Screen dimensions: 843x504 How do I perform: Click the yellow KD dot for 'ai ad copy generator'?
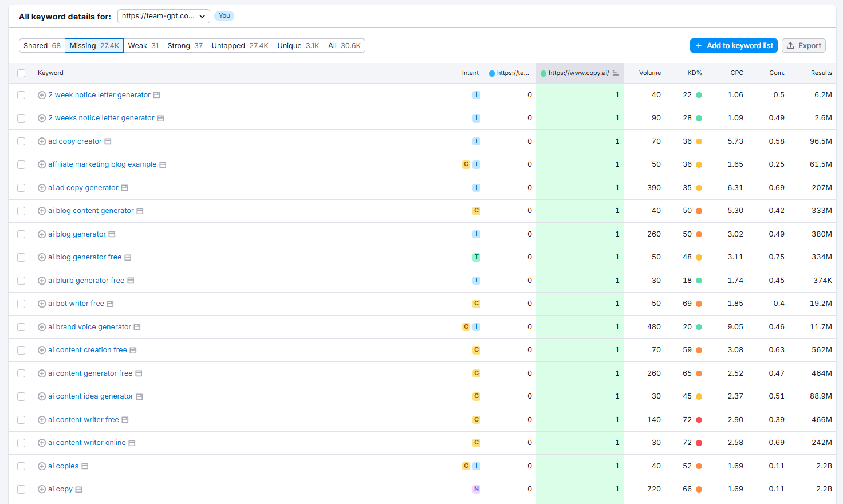pyautogui.click(x=699, y=188)
